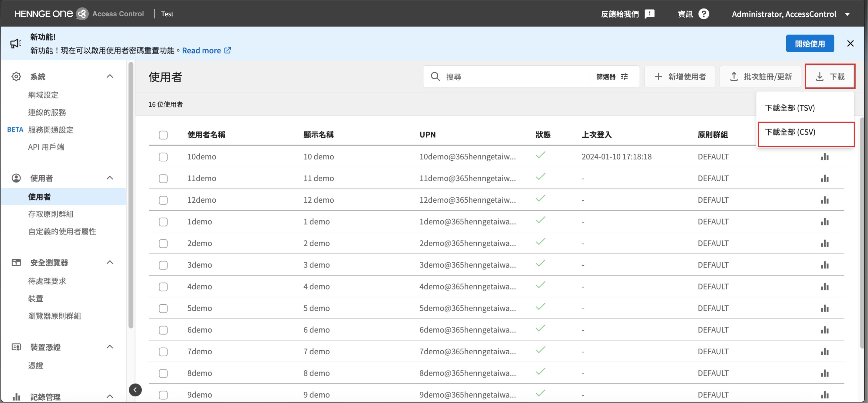Collapse the 系統 sidebar section
The width and height of the screenshot is (868, 403).
click(x=110, y=77)
